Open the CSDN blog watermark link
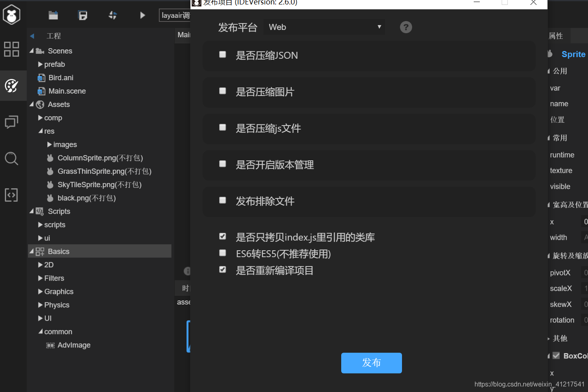 coord(528,384)
